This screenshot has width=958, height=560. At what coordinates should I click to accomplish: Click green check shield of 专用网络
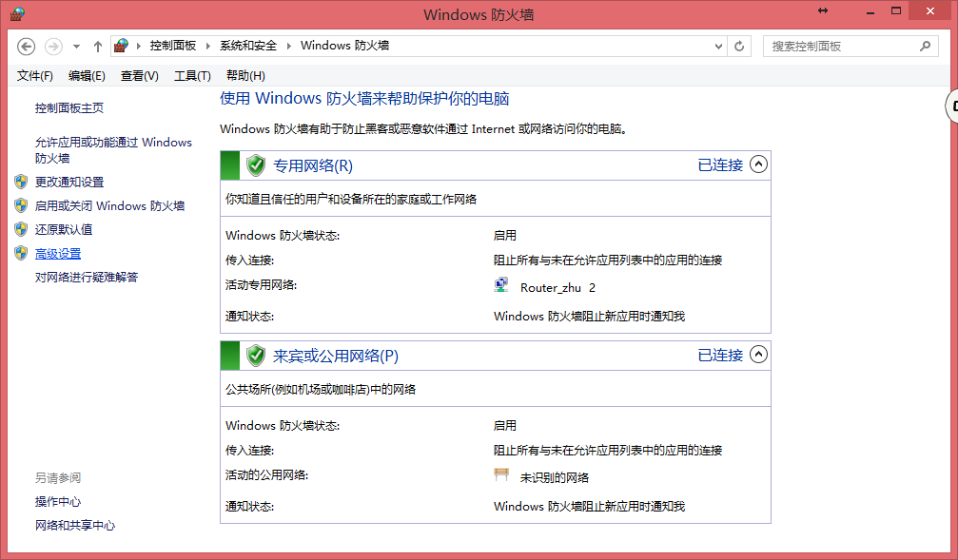[256, 164]
